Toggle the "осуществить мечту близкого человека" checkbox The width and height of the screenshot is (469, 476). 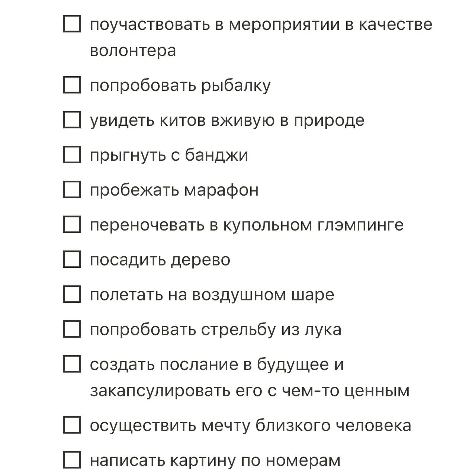(x=72, y=425)
